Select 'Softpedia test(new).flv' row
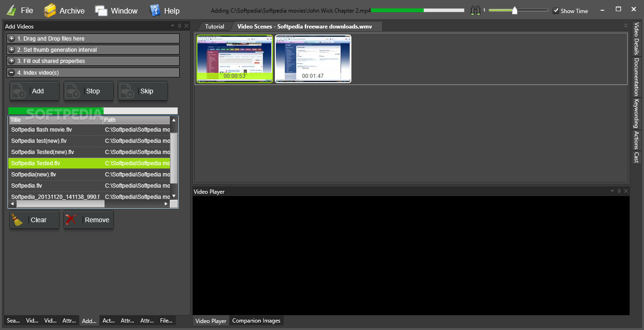Viewport: 644px width, 330px height. pyautogui.click(x=89, y=141)
